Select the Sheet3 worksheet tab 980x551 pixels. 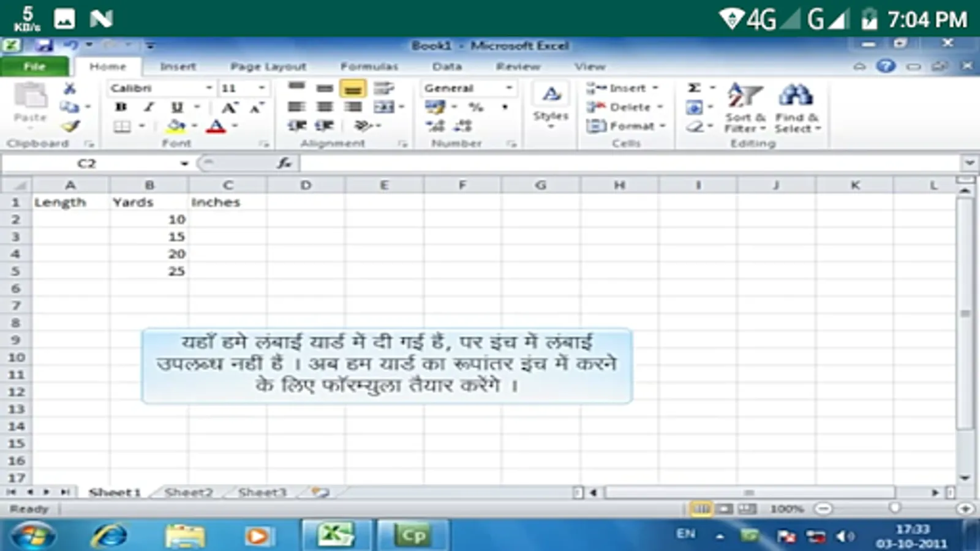(x=262, y=492)
